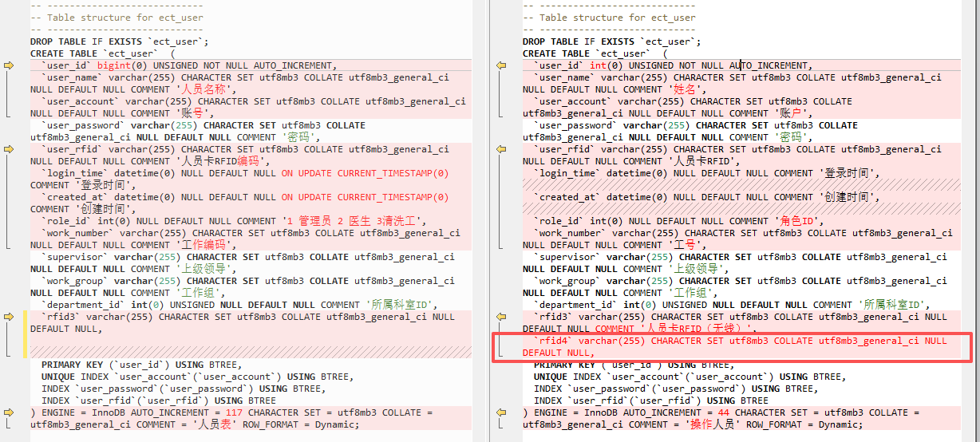
Task: Click the right pane arrow beside user_rfid line
Action: coord(501,149)
